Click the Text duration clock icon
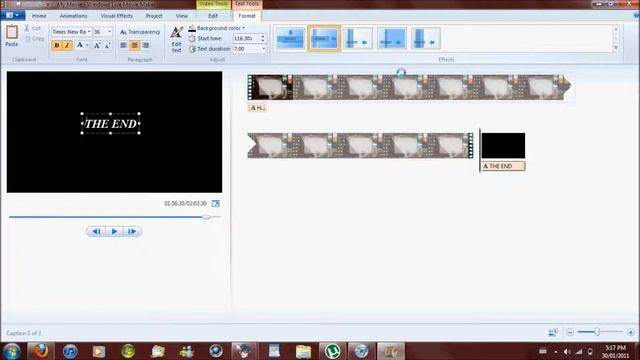640x360 pixels. pyautogui.click(x=192, y=49)
